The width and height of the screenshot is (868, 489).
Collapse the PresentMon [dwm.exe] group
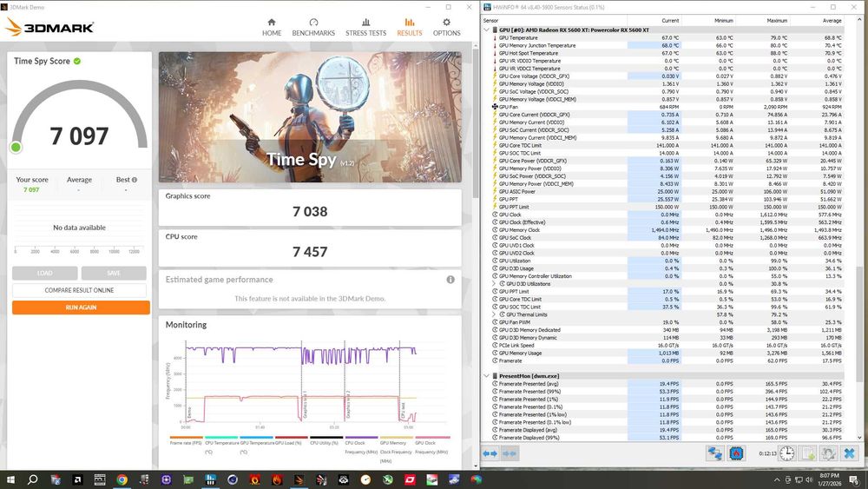[x=486, y=376]
